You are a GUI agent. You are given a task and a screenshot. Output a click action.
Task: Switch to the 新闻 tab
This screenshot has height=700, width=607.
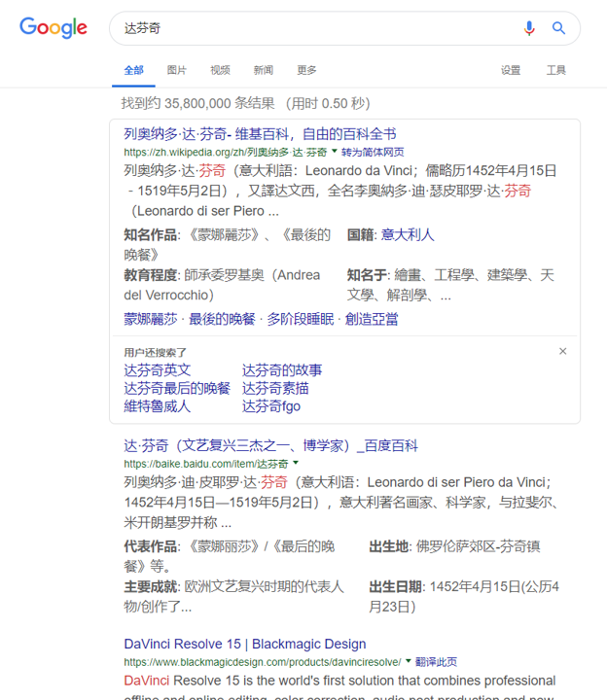coord(264,70)
